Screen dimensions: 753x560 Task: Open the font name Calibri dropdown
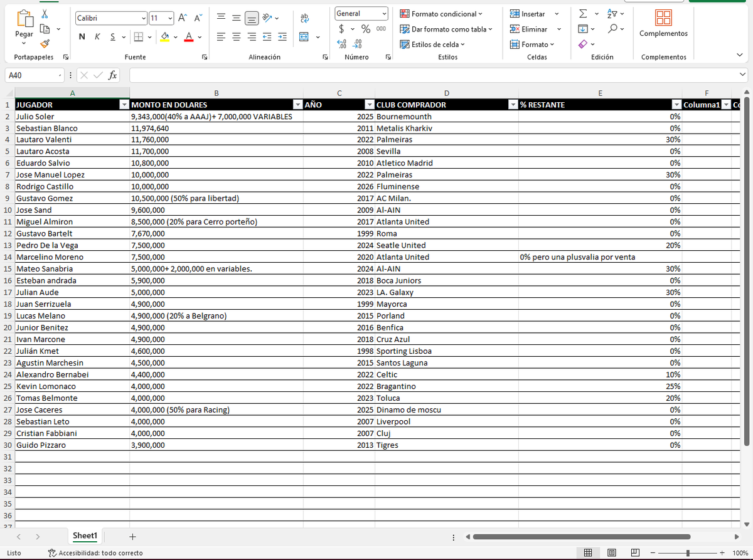tap(144, 18)
